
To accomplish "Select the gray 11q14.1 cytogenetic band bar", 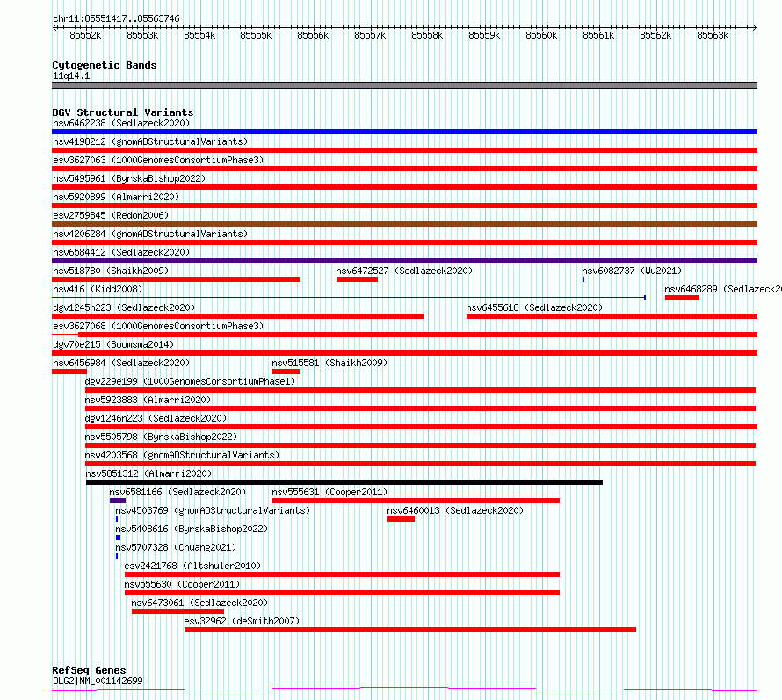I will [x=404, y=85].
